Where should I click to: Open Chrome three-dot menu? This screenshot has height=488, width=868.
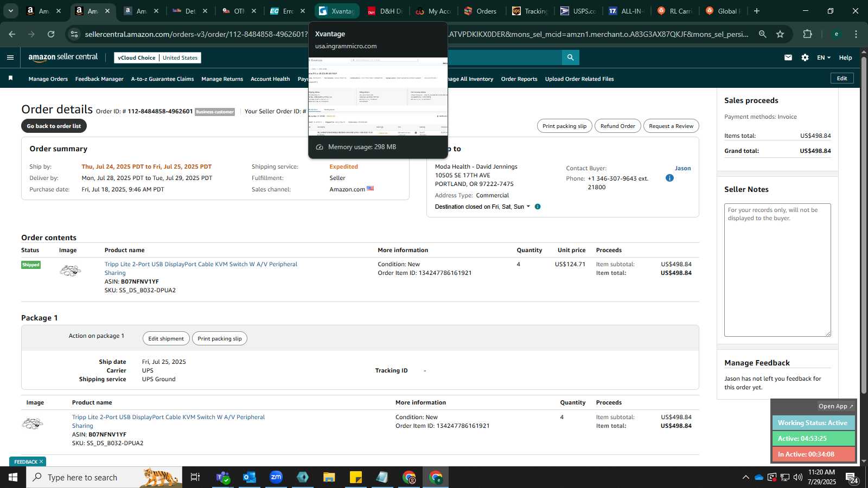click(x=856, y=34)
